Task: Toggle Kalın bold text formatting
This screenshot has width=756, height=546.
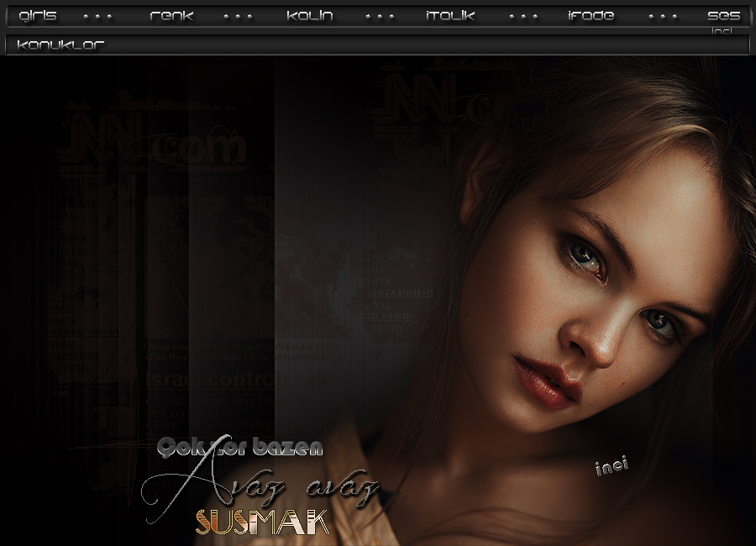Action: coord(309,16)
